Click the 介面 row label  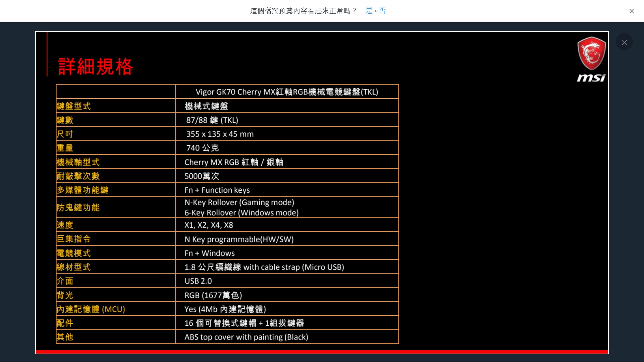point(65,281)
